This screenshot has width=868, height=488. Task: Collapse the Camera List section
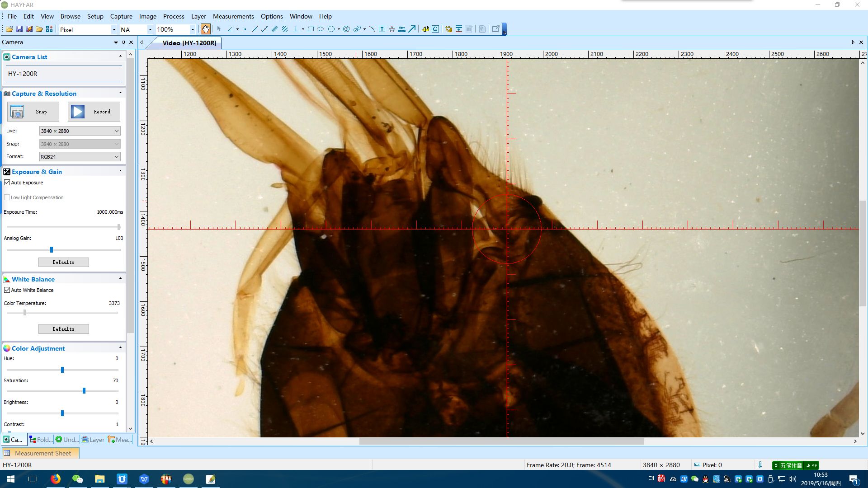(120, 56)
